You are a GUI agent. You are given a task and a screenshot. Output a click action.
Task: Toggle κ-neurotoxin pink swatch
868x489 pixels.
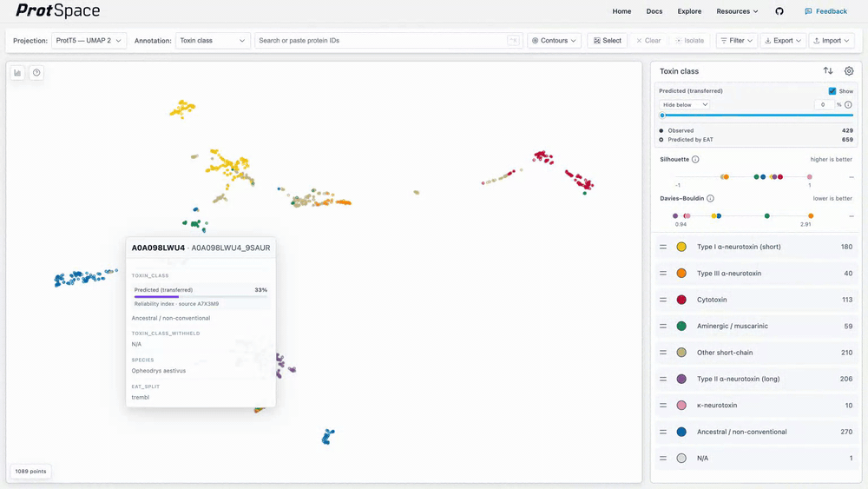click(x=681, y=406)
